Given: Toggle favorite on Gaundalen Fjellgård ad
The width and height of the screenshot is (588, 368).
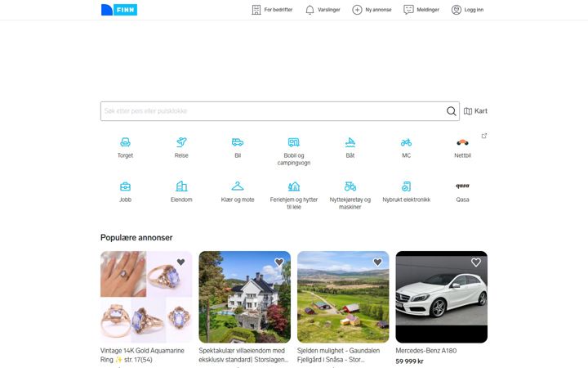Looking at the screenshot, I should coord(377,263).
